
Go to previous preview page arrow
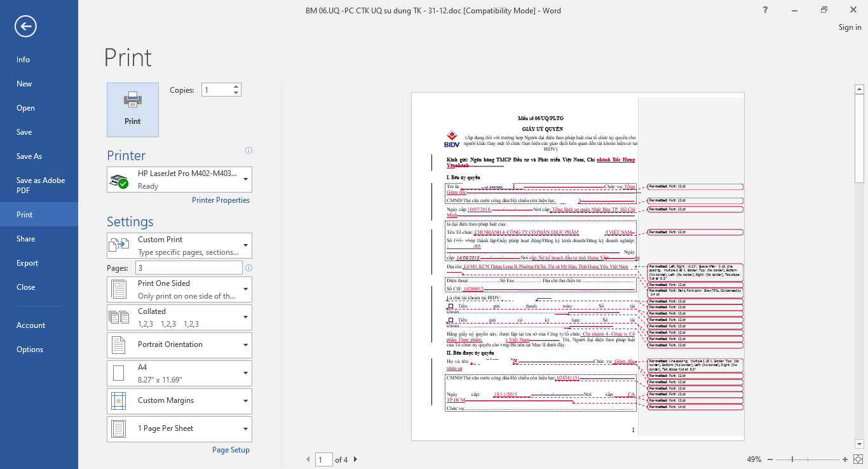point(308,459)
